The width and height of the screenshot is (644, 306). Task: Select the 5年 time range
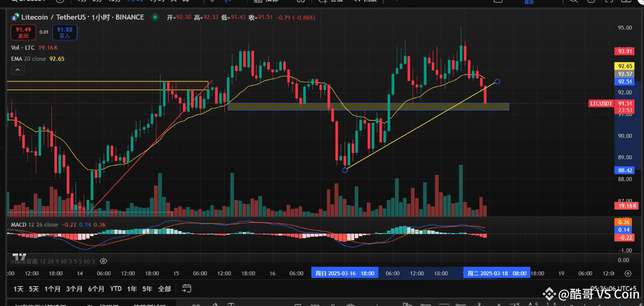click(147, 289)
